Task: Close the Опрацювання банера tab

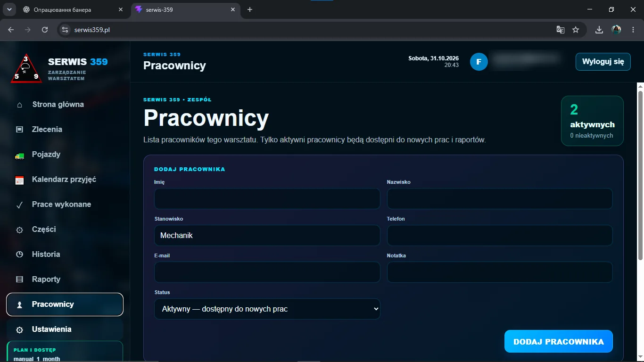Action: pyautogui.click(x=120, y=9)
